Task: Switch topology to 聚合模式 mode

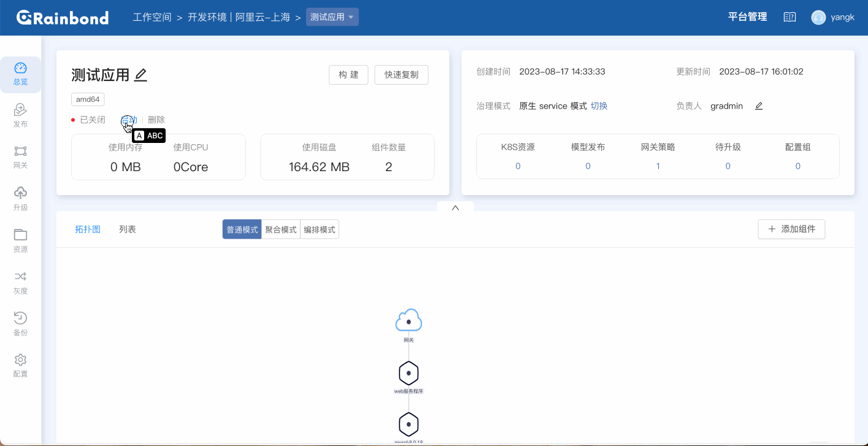Action: [x=280, y=229]
